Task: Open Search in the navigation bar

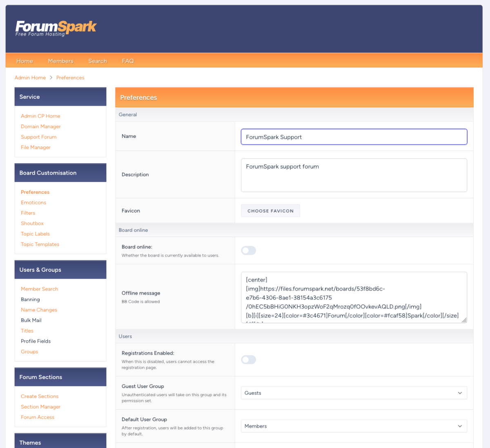Action: 98,61
